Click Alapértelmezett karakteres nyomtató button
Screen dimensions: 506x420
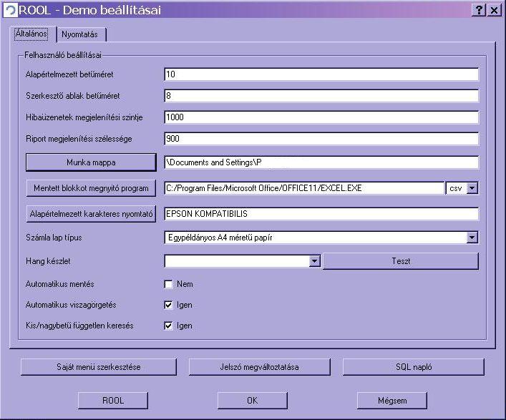[90, 213]
